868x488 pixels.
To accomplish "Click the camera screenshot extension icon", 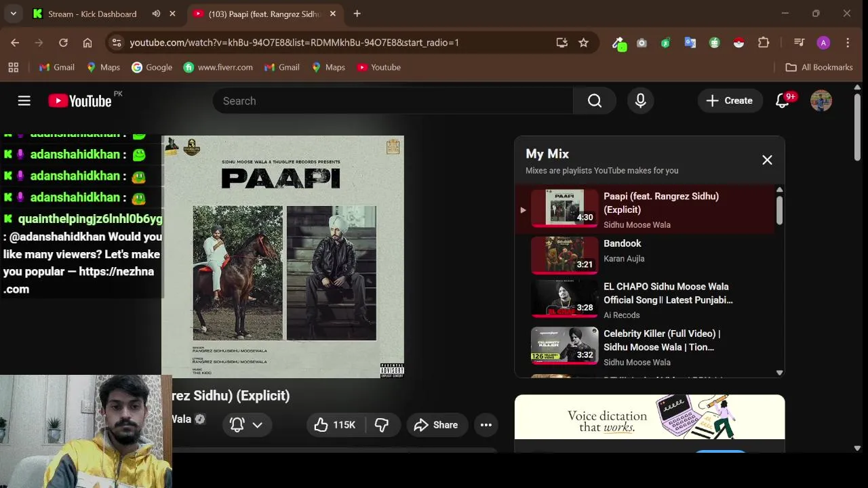I will click(x=642, y=43).
